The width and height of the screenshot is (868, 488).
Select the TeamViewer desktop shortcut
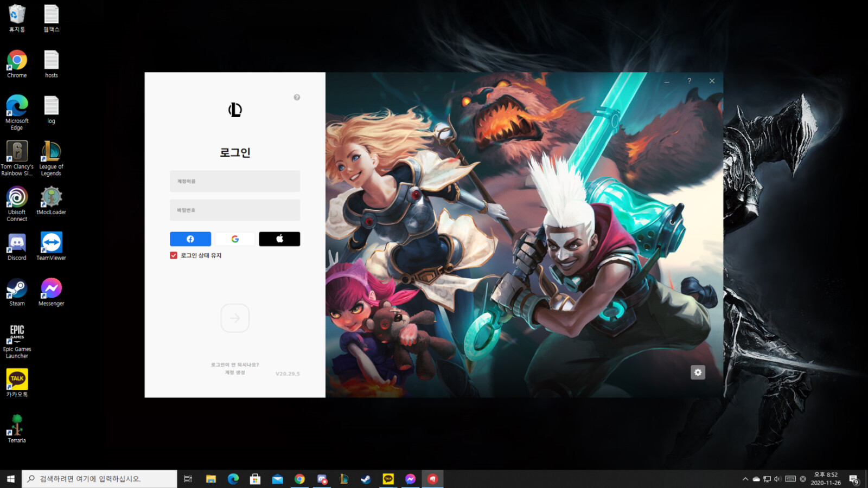[x=52, y=247]
